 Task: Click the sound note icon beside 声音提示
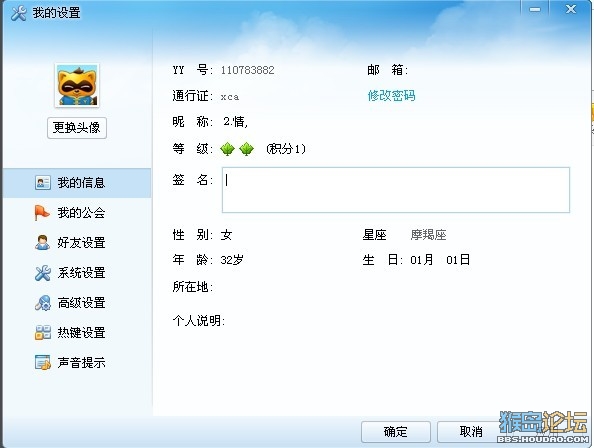point(43,362)
